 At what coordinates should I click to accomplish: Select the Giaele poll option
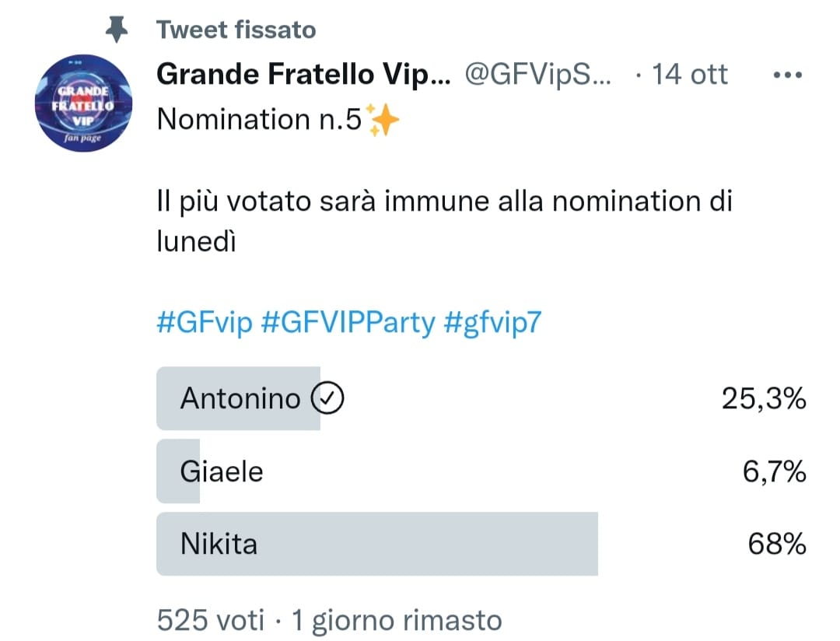pyautogui.click(x=481, y=471)
